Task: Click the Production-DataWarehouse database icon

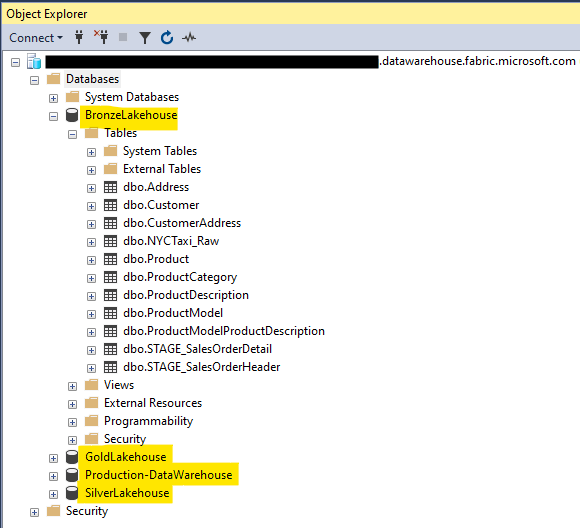Action: [x=72, y=475]
